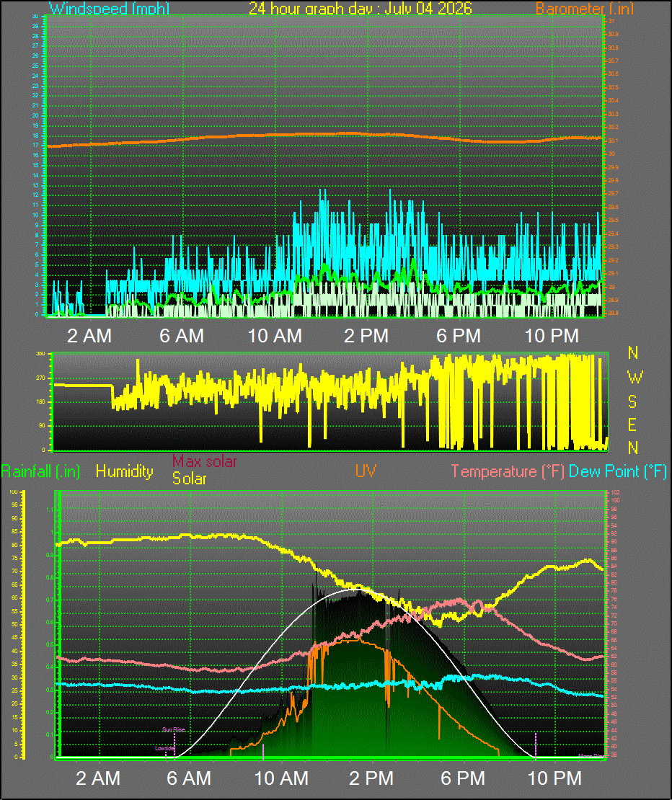Click the 'Moon Rise' marker label
Viewport: 672px width, 800px height.
tap(591, 756)
